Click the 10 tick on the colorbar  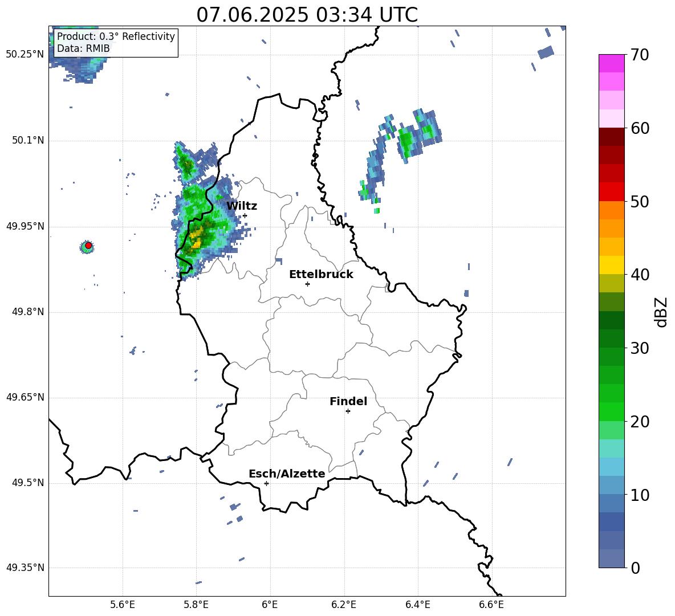pos(640,495)
